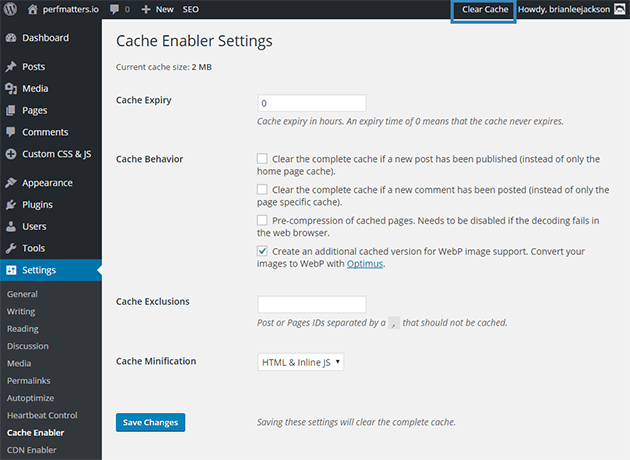Open Discussion settings submenu

pos(27,346)
